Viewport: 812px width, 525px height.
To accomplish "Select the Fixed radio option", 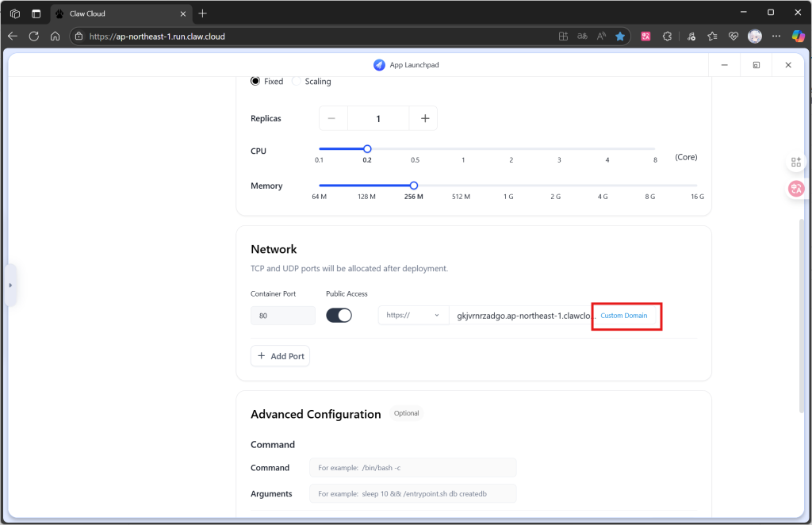I will click(255, 81).
